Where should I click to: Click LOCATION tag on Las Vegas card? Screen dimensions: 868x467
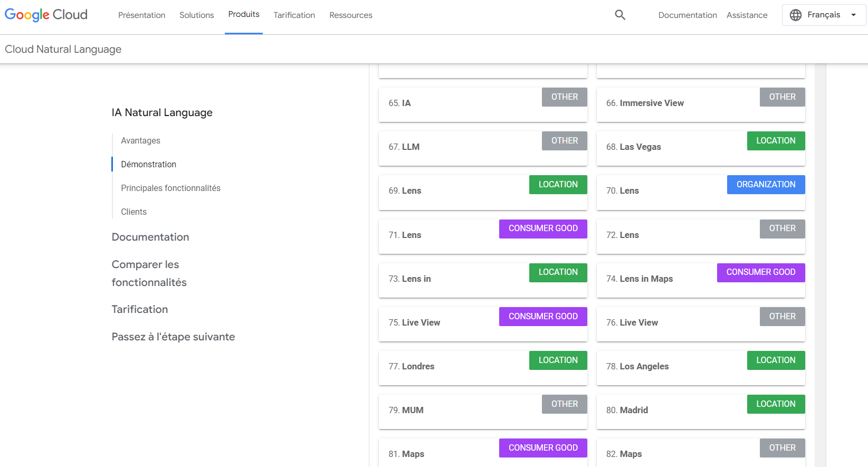[x=776, y=141]
